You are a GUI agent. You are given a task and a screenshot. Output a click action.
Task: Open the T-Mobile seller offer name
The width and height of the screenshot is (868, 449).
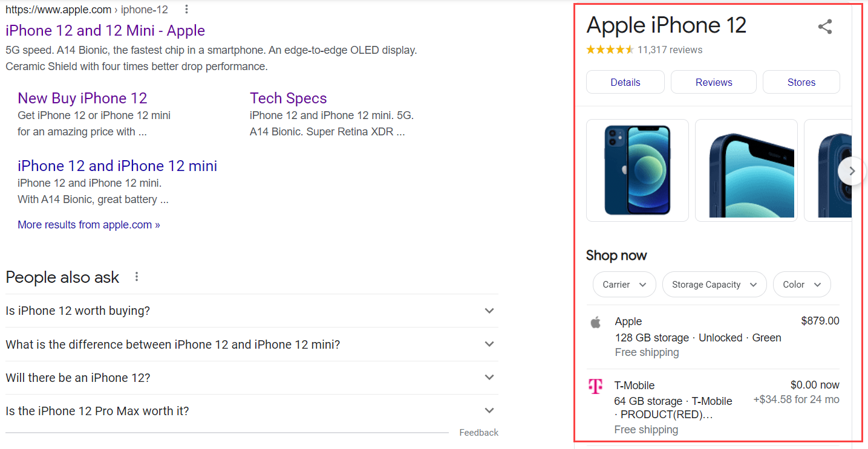coord(635,386)
